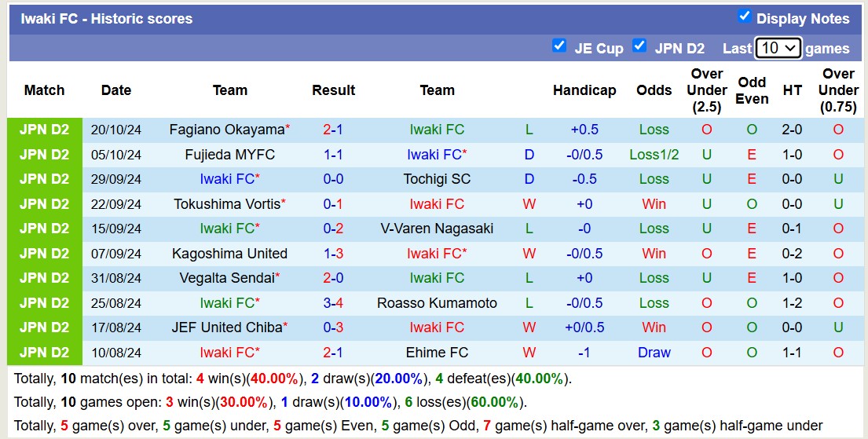868x439 pixels.
Task: Click the 1-3 score versus Kagoshima United
Action: click(333, 254)
